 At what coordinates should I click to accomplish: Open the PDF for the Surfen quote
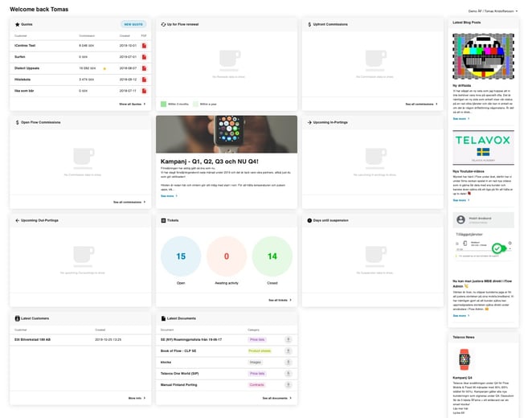point(144,57)
